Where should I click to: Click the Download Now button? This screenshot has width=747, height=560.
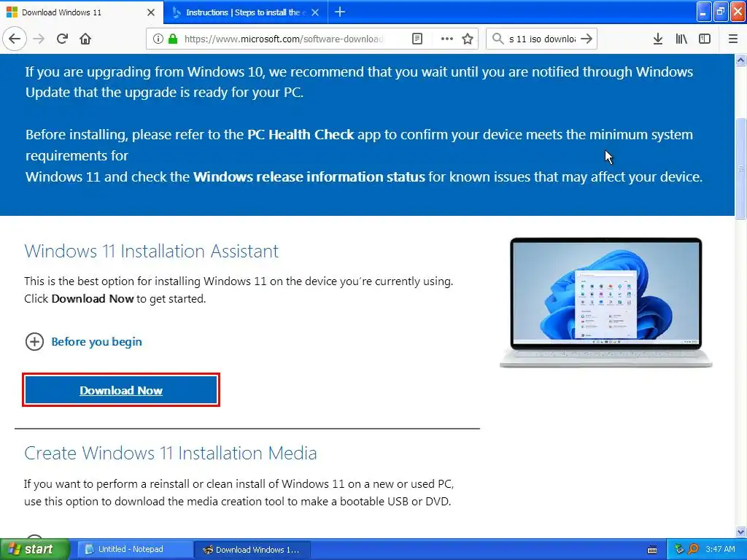(x=121, y=390)
